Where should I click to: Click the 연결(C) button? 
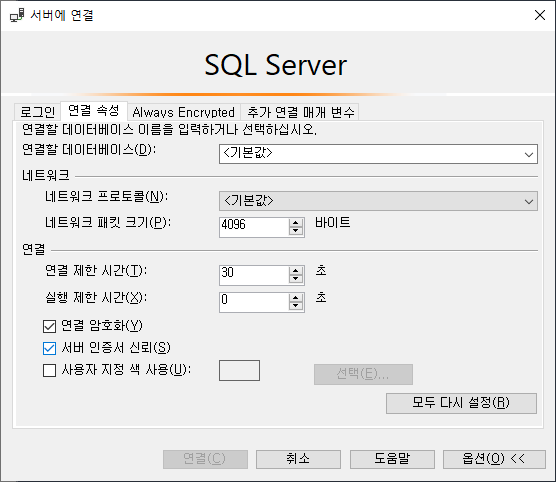click(x=205, y=459)
